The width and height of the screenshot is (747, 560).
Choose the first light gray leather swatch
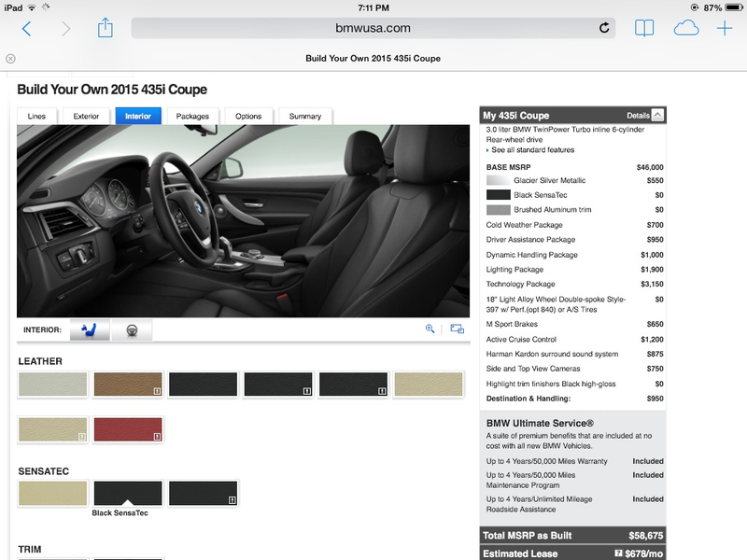(x=53, y=385)
